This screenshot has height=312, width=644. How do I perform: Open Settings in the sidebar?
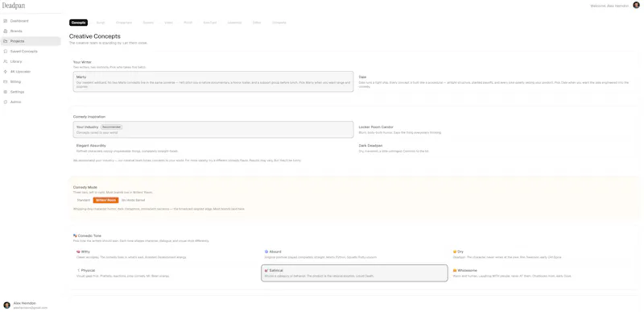31,92
